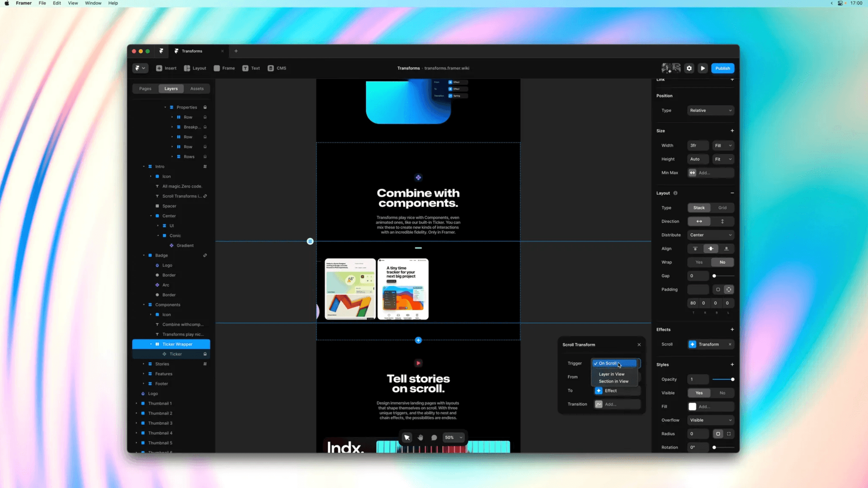Image resolution: width=868 pixels, height=488 pixels.
Task: Add a Transition in Scroll Transform
Action: (618, 404)
